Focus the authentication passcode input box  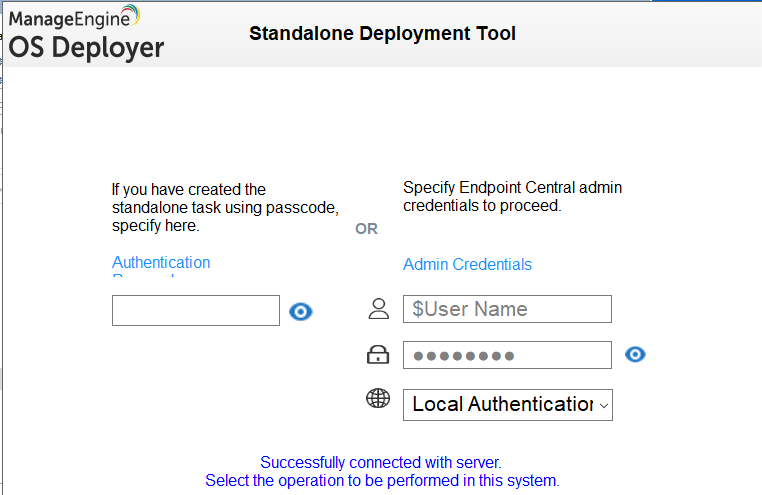click(x=196, y=310)
